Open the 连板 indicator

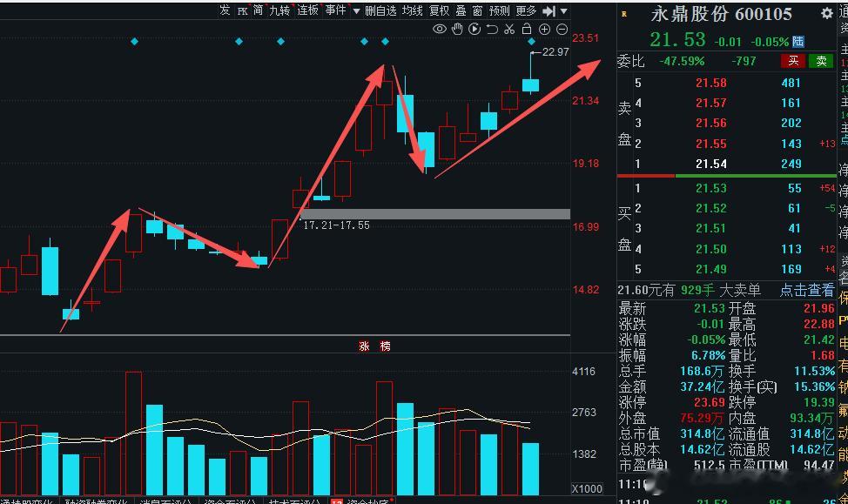[307, 10]
